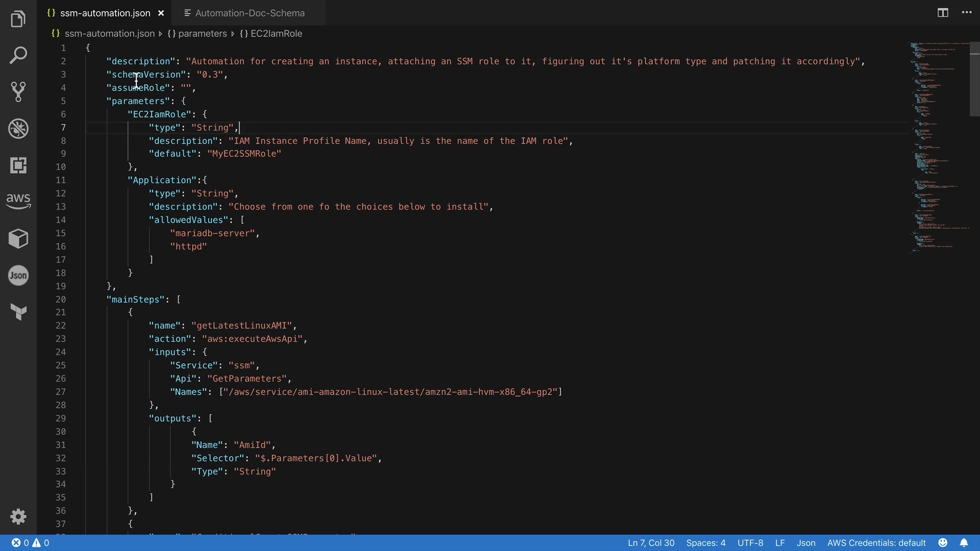This screenshot has height=551, width=980.
Task: Click the feedback smiley icon
Action: 943,543
